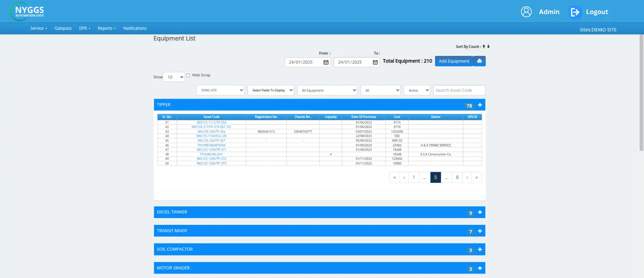
Task: Click the TIPPER section header bar
Action: tap(320, 105)
